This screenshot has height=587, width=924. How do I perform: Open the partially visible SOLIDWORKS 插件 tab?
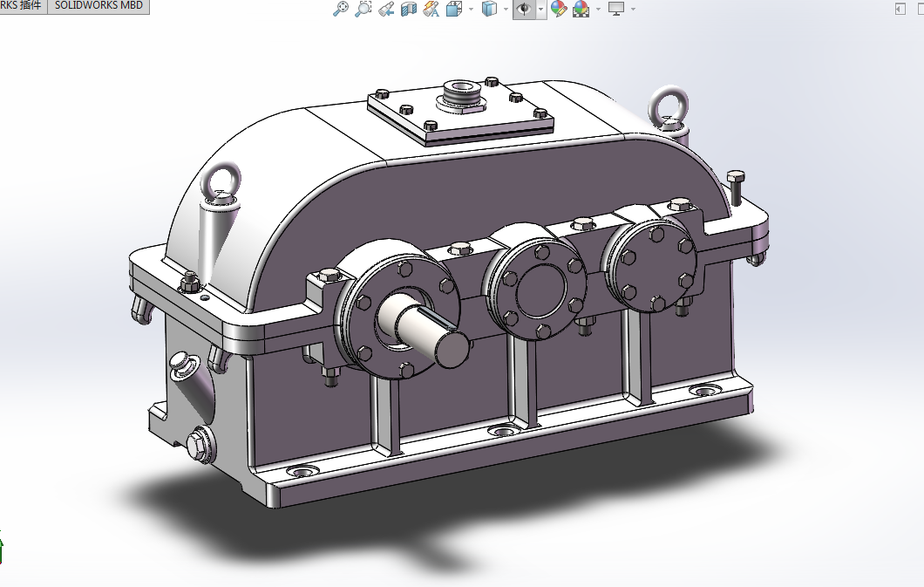(23, 6)
